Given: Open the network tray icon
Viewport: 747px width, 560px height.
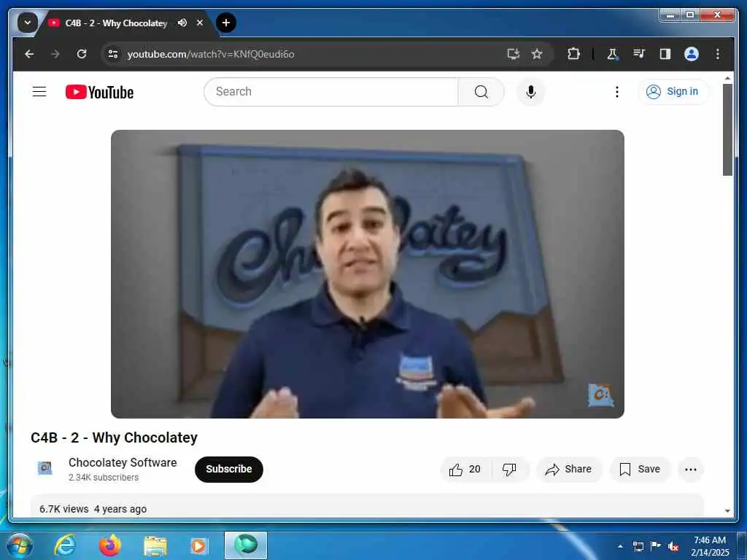Looking at the screenshot, I should click(638, 546).
